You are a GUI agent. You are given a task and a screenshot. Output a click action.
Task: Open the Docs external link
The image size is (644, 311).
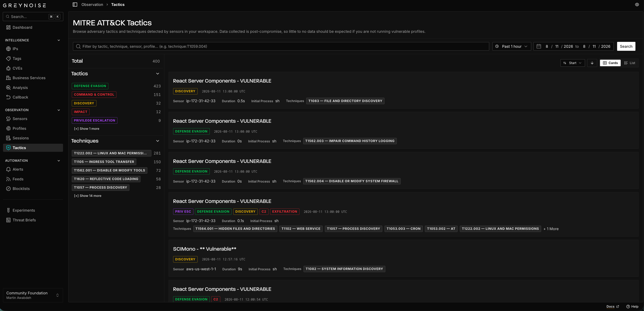click(613, 306)
